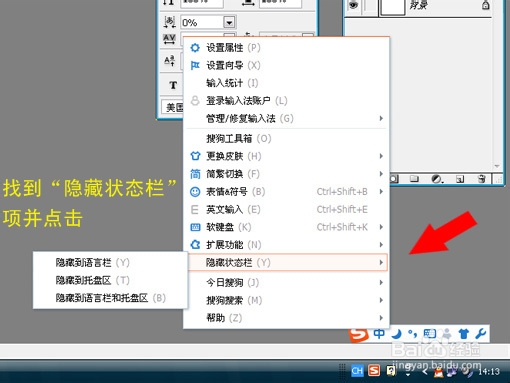Click the 简 icon beside 简繁切换
Image resolution: width=510 pixels, height=383 pixels.
[195, 174]
